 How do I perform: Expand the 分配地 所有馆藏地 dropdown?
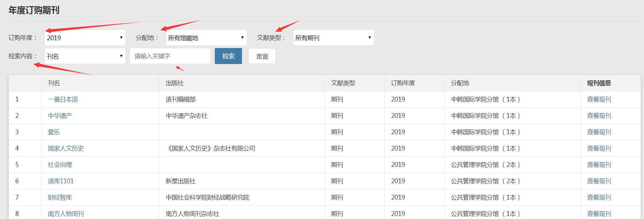coord(206,38)
